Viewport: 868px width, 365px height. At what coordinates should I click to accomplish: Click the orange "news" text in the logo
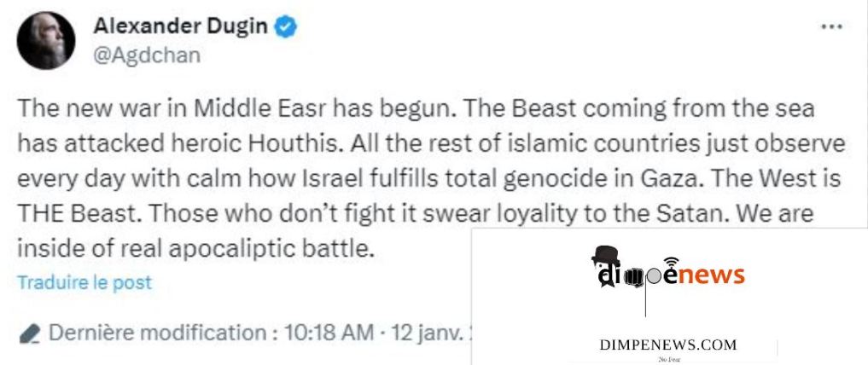pos(713,275)
